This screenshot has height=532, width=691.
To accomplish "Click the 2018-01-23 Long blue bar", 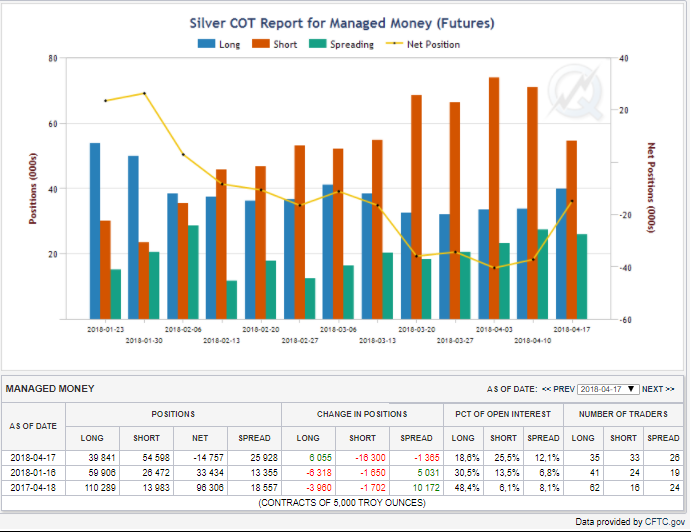I will 95,231.
